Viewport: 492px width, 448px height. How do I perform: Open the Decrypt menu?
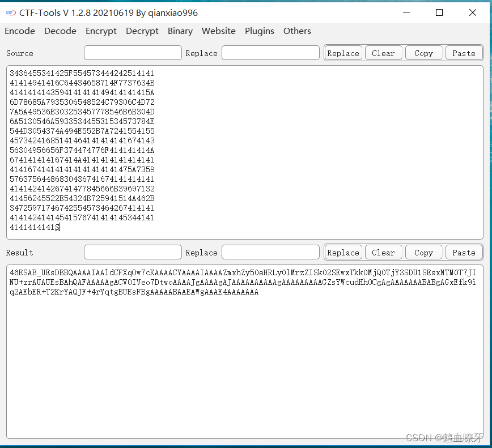point(142,31)
